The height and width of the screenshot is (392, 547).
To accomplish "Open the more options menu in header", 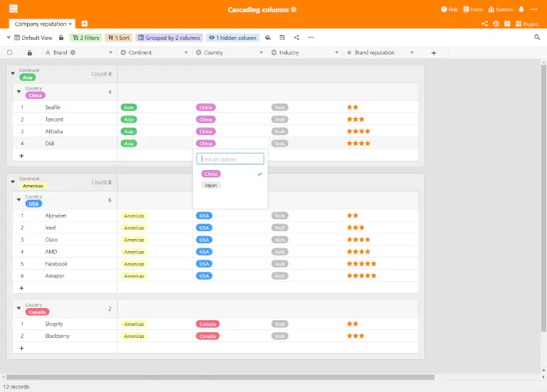I will point(534,9).
